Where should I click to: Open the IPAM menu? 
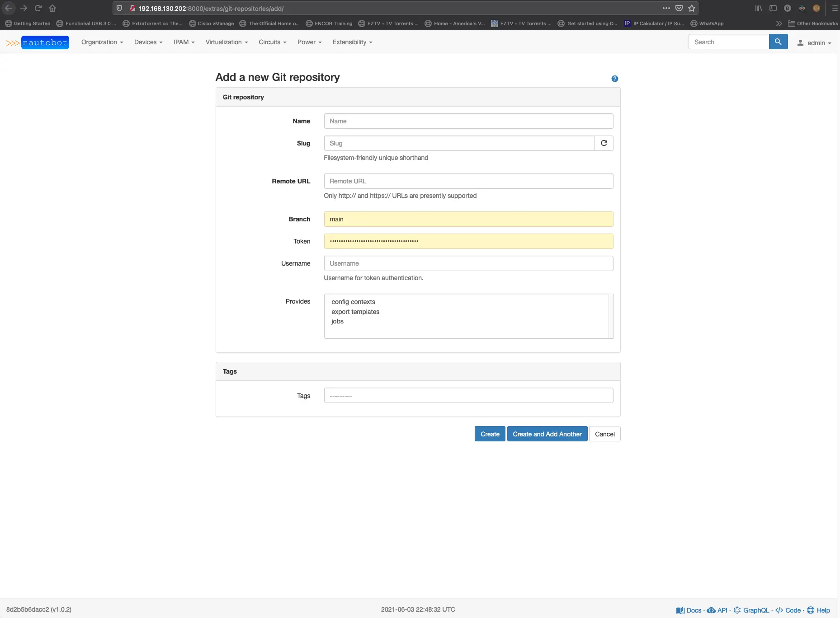point(184,42)
